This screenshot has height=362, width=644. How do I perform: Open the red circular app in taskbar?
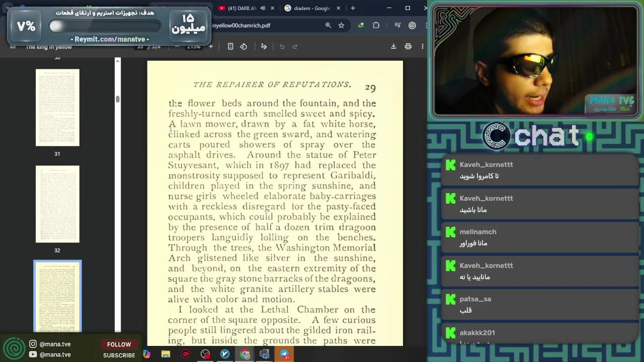click(x=186, y=354)
